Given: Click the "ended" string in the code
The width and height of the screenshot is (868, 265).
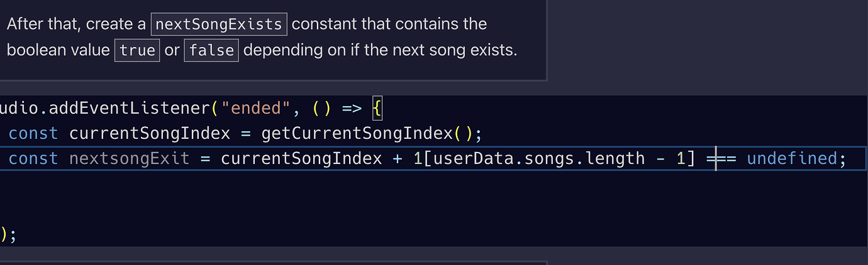Looking at the screenshot, I should click(255, 109).
